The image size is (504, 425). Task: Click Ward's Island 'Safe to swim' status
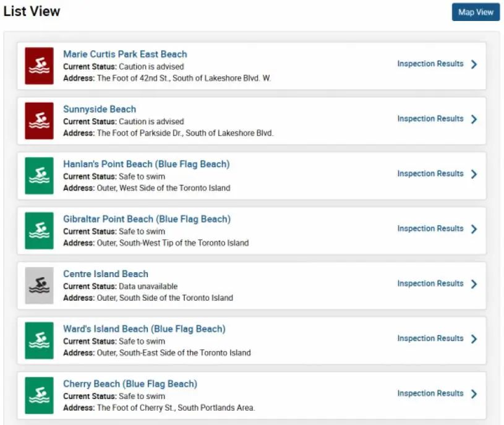[142, 341]
